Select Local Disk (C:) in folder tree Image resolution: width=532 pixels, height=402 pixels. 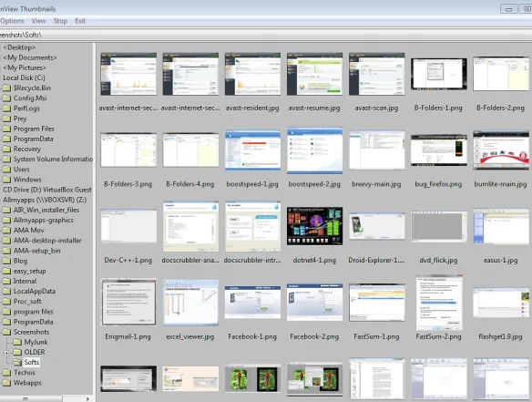click(x=24, y=77)
